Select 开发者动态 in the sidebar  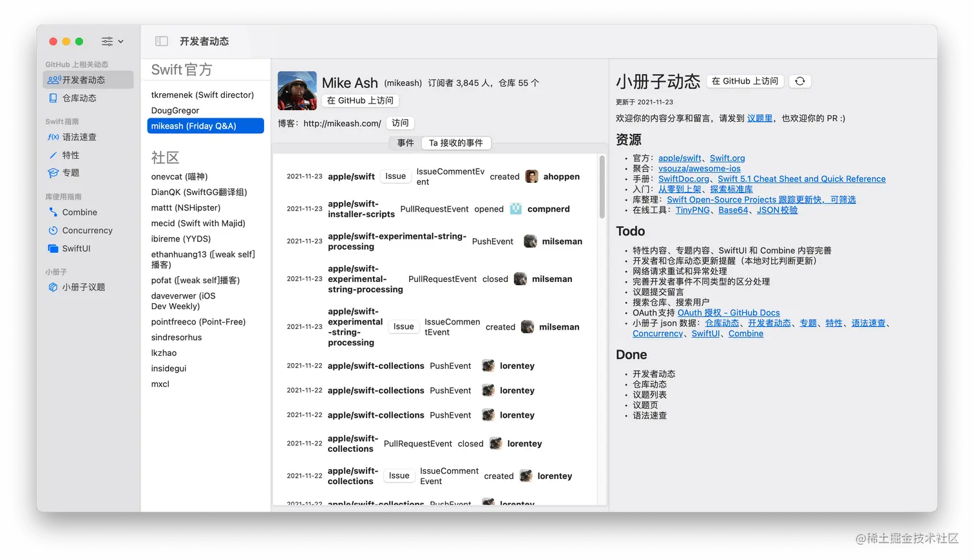(88, 80)
